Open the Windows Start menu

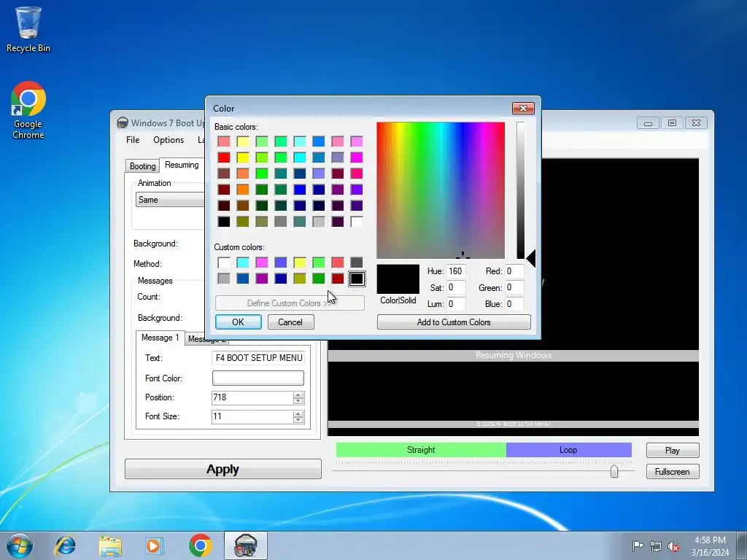[x=19, y=545]
